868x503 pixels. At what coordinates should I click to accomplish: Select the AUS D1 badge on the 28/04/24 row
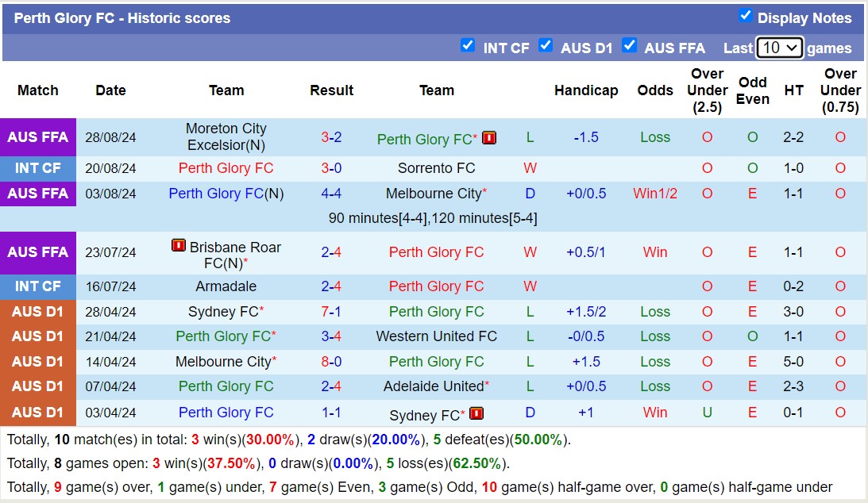[38, 312]
